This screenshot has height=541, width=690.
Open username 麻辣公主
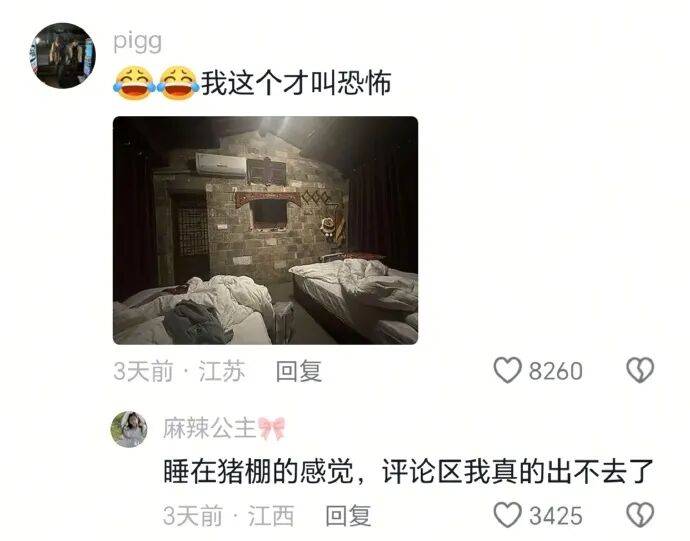209,428
